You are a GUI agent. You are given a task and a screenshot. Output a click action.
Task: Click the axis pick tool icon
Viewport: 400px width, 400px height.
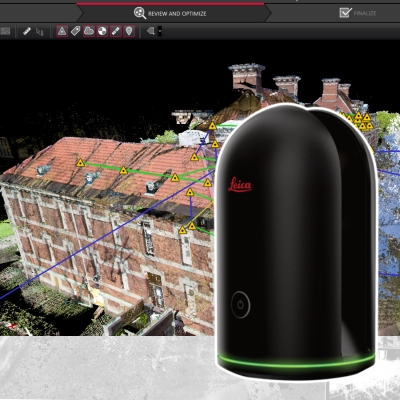(x=40, y=32)
